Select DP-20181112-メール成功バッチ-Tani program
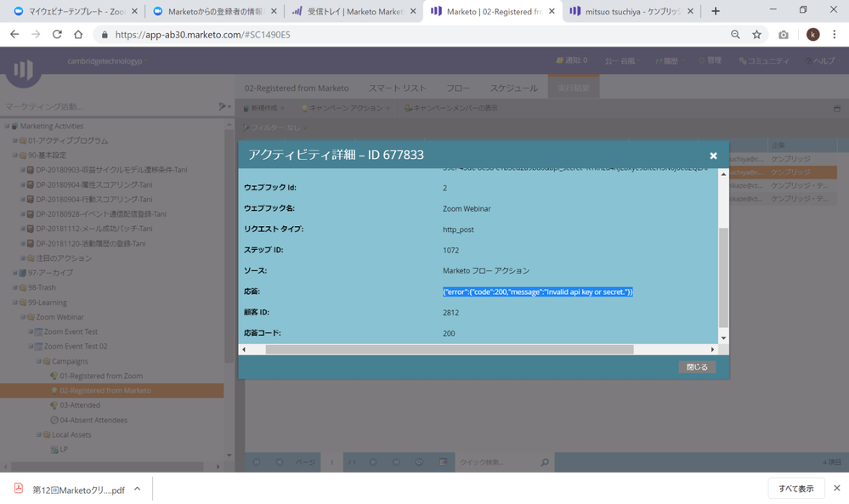 (94, 229)
